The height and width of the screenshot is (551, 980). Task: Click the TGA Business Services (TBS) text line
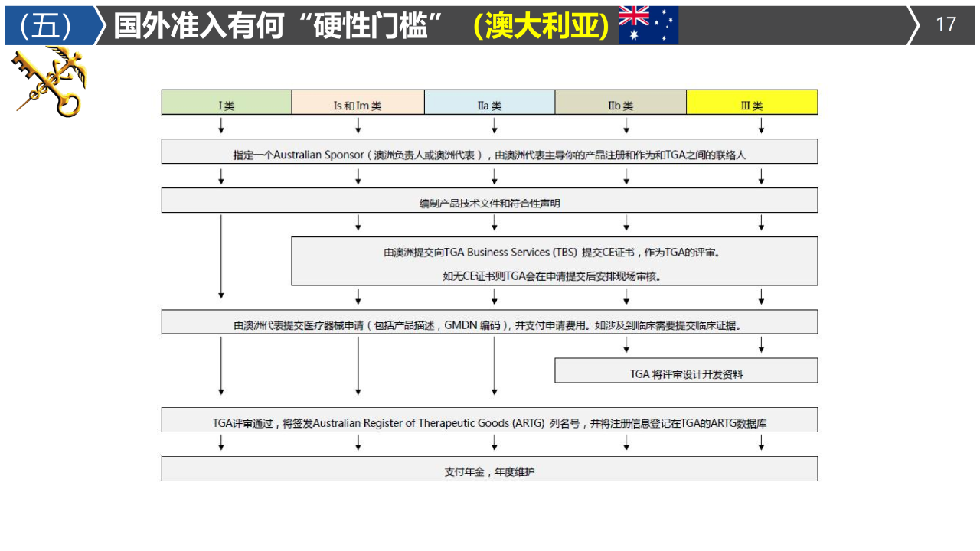[x=551, y=252]
